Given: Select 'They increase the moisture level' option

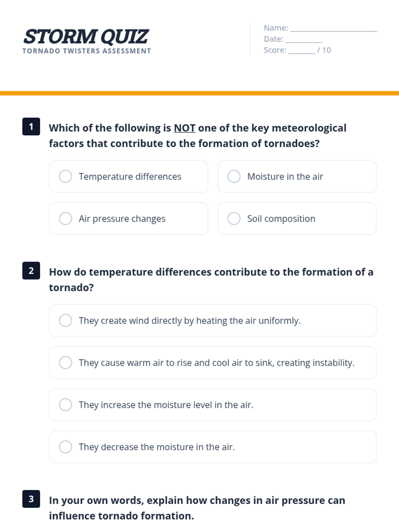Looking at the screenshot, I should (x=66, y=405).
